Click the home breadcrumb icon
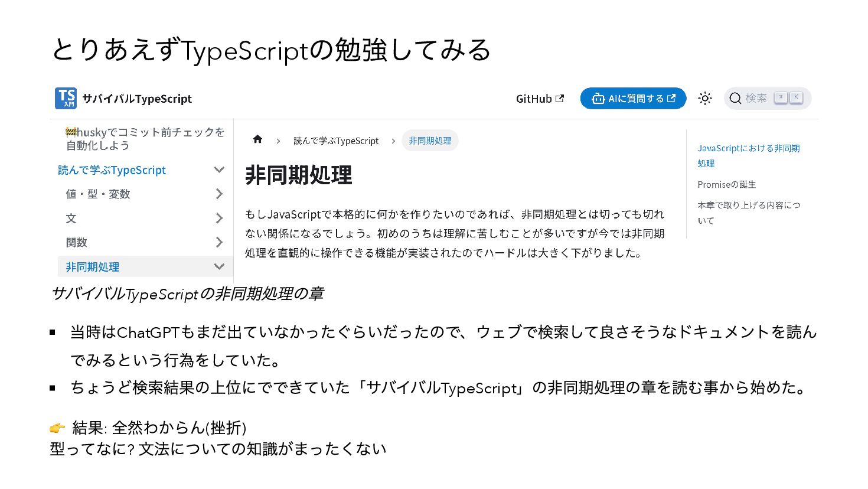The height and width of the screenshot is (489, 868). 257,139
